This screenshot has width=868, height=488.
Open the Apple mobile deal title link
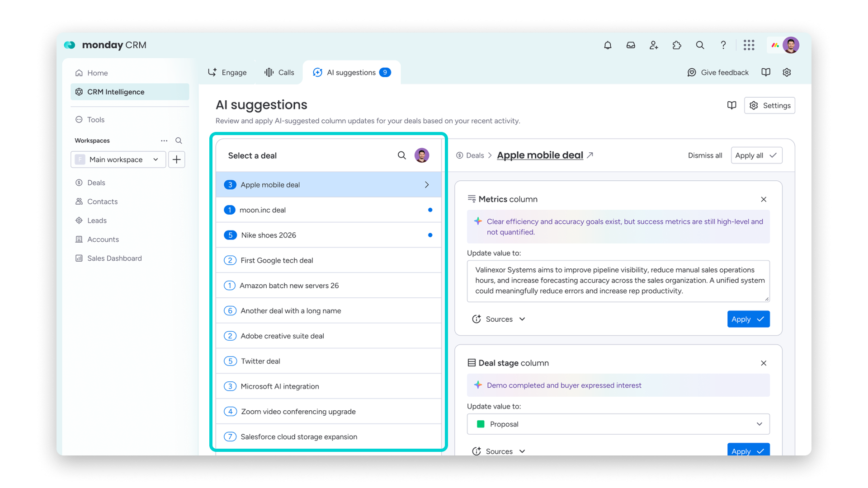[540, 155]
